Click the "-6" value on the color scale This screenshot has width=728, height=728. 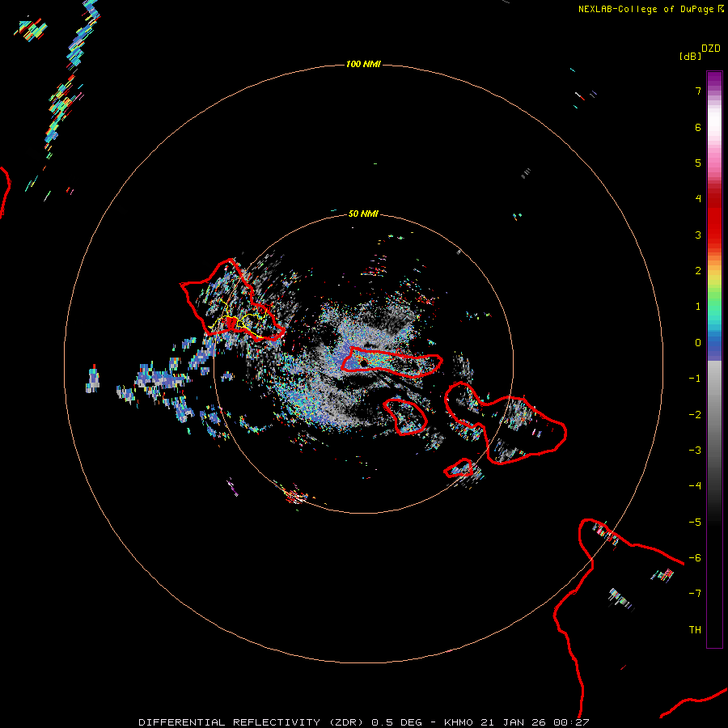point(695,558)
